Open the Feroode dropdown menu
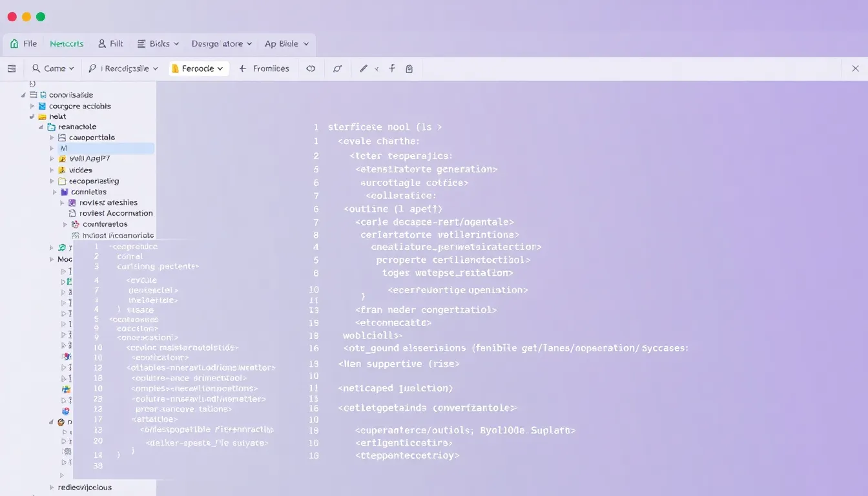Image resolution: width=868 pixels, height=496 pixels. pyautogui.click(x=198, y=68)
